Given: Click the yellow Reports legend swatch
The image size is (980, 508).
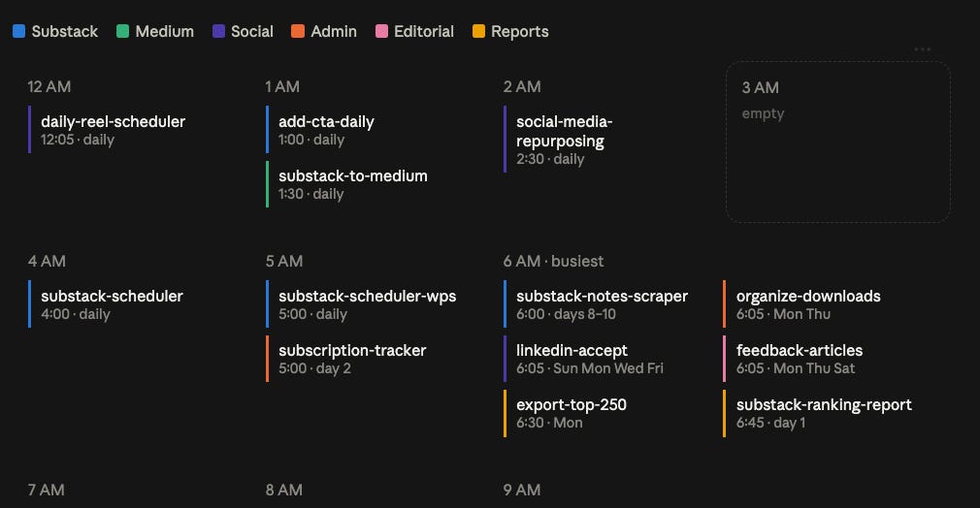Looking at the screenshot, I should 478,31.
